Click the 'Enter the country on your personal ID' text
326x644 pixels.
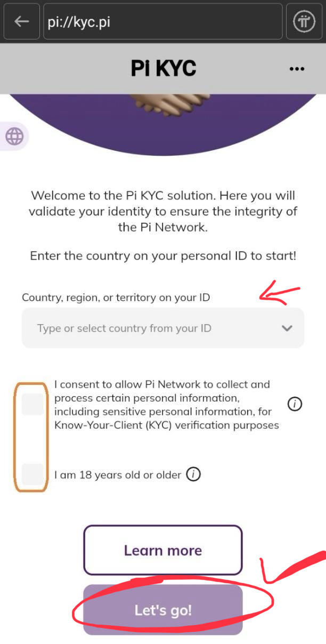pos(163,256)
